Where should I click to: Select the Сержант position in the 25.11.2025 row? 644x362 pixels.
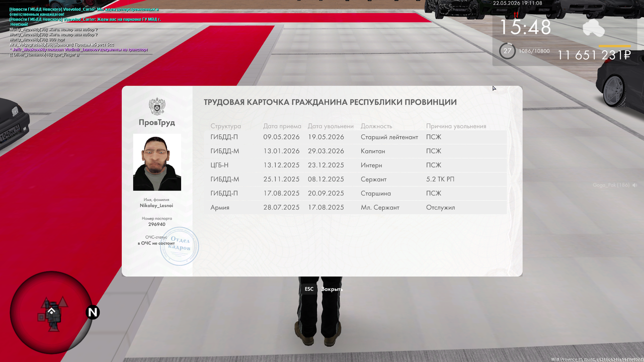tap(374, 179)
